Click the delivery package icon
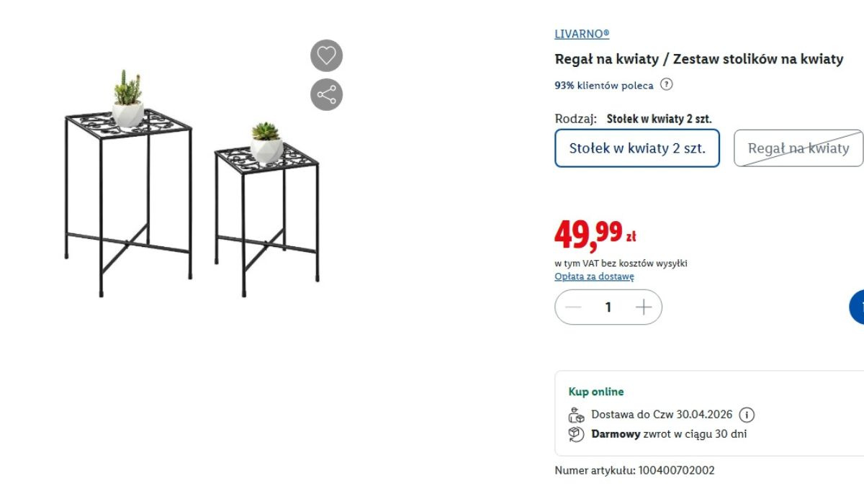This screenshot has height=504, width=864. point(576,415)
